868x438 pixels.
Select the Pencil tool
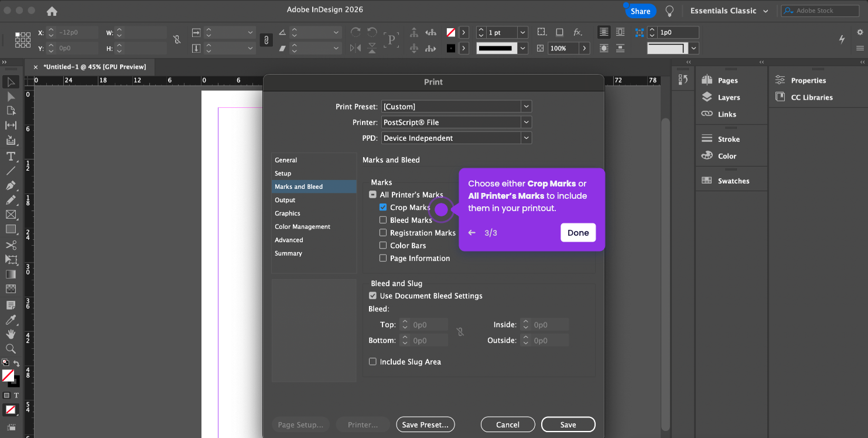[11, 200]
